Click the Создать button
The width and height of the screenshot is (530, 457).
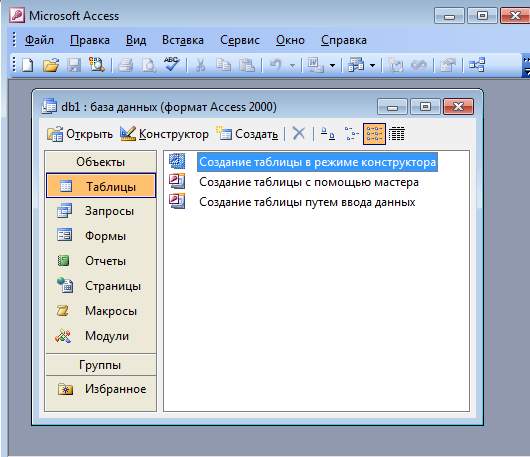pyautogui.click(x=248, y=134)
